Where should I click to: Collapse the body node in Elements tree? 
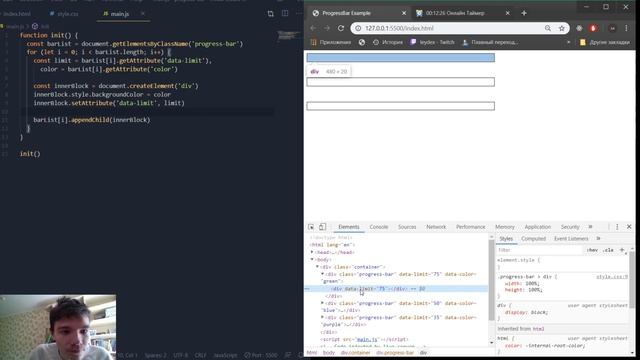(312, 260)
